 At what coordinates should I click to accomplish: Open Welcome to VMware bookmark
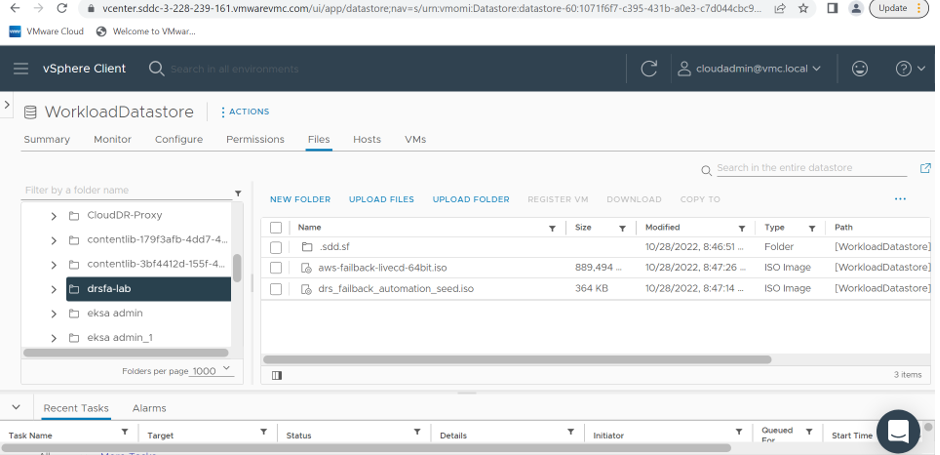146,31
